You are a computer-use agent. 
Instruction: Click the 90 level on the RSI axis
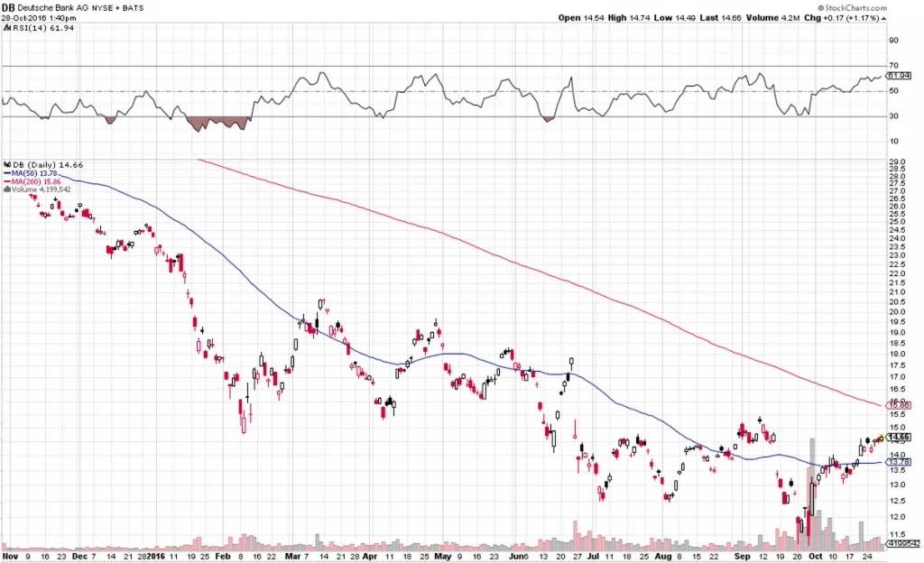[893, 40]
